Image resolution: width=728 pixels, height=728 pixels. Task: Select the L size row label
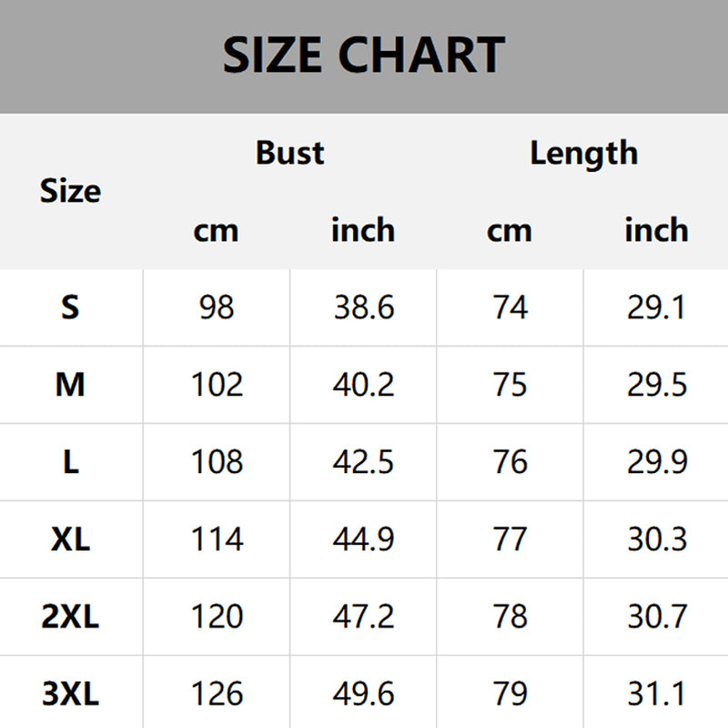(x=70, y=462)
